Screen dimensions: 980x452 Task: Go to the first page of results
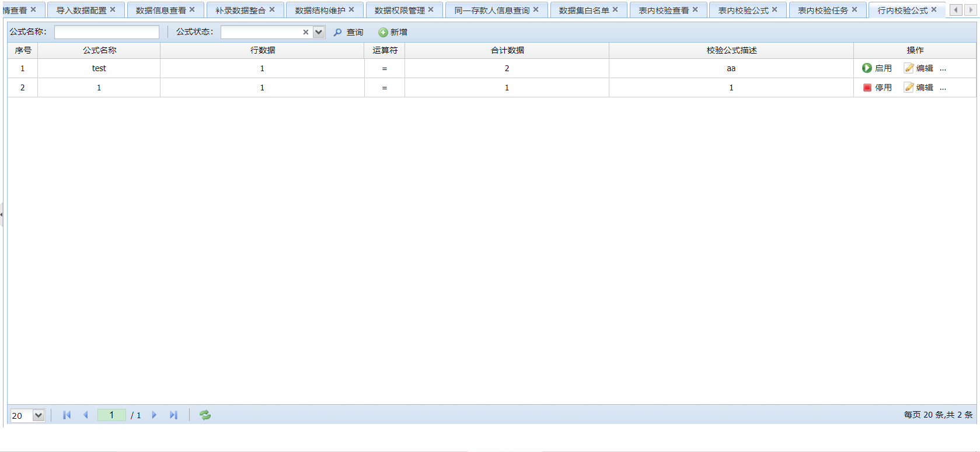67,415
